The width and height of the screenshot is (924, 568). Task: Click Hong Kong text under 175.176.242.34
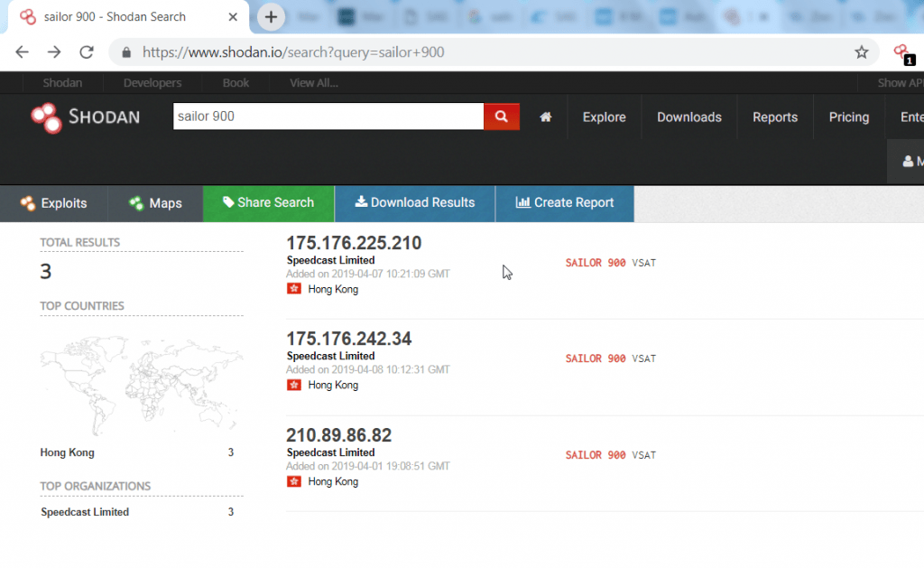[x=333, y=386]
